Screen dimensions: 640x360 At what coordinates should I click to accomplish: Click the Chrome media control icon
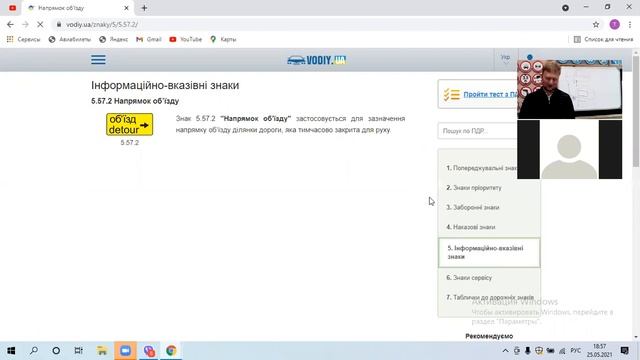tap(565, 8)
